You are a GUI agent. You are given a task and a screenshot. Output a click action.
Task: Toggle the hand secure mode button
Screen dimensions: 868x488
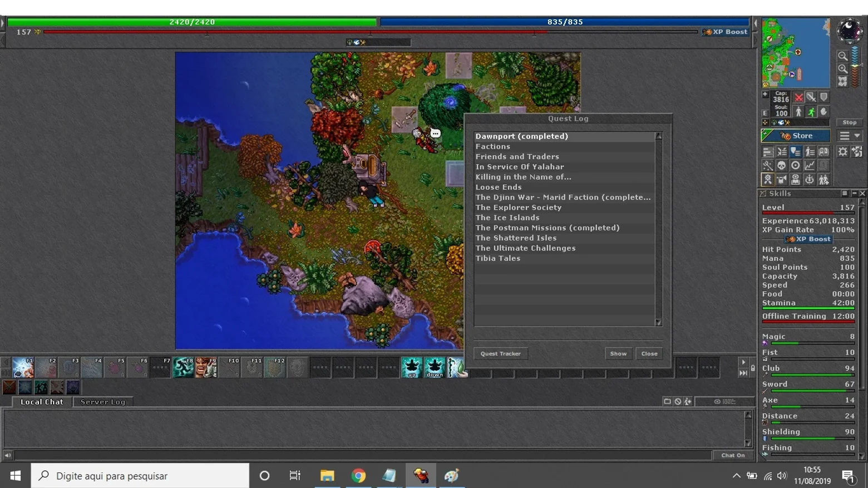tap(824, 112)
